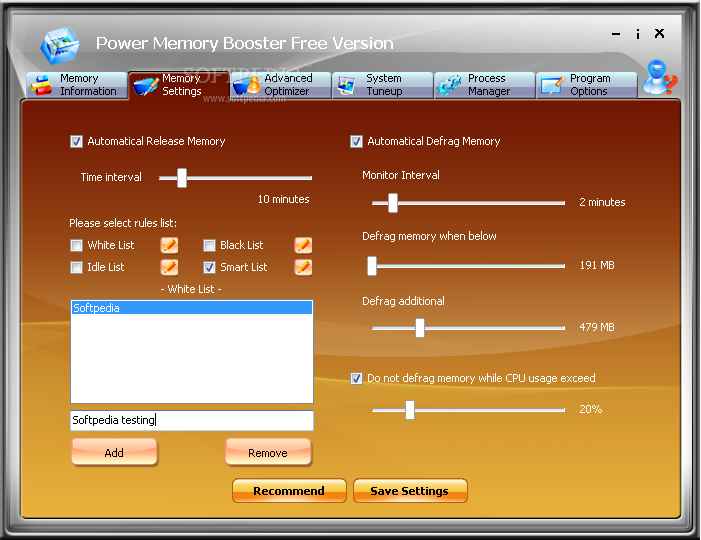The image size is (701, 540).
Task: Check the Idle List option
Action: 76,267
